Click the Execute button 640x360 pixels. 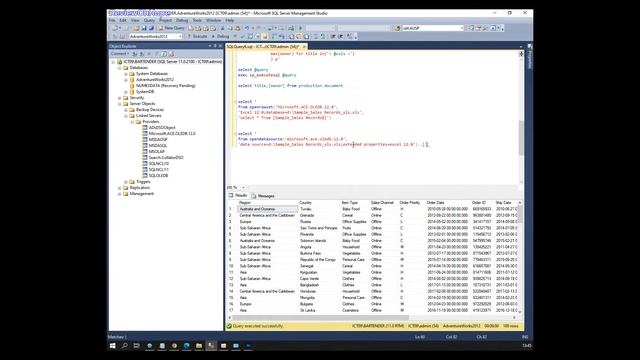(198, 36)
